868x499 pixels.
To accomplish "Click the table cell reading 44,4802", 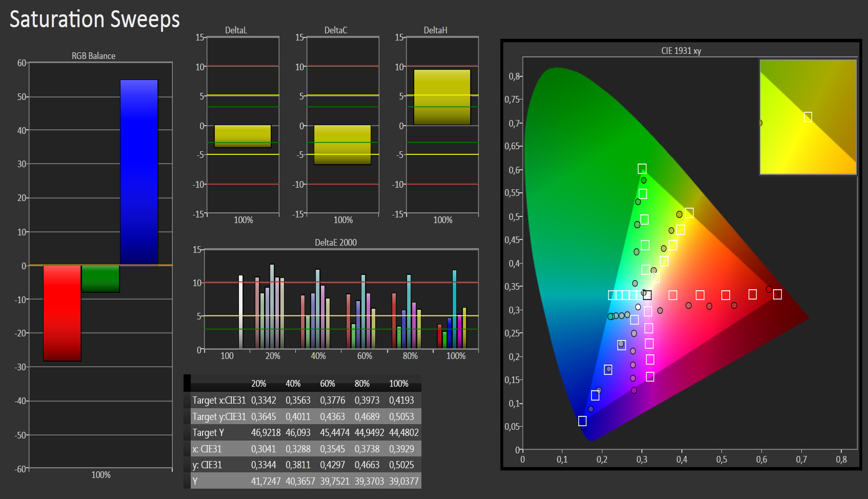I will coord(403,433).
